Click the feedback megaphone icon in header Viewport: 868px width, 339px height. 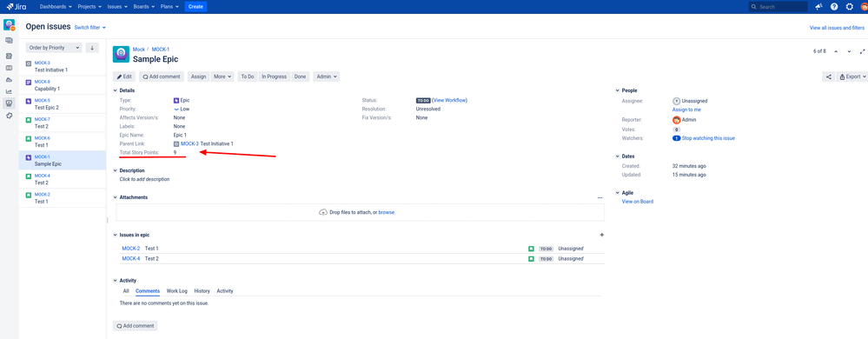point(818,7)
